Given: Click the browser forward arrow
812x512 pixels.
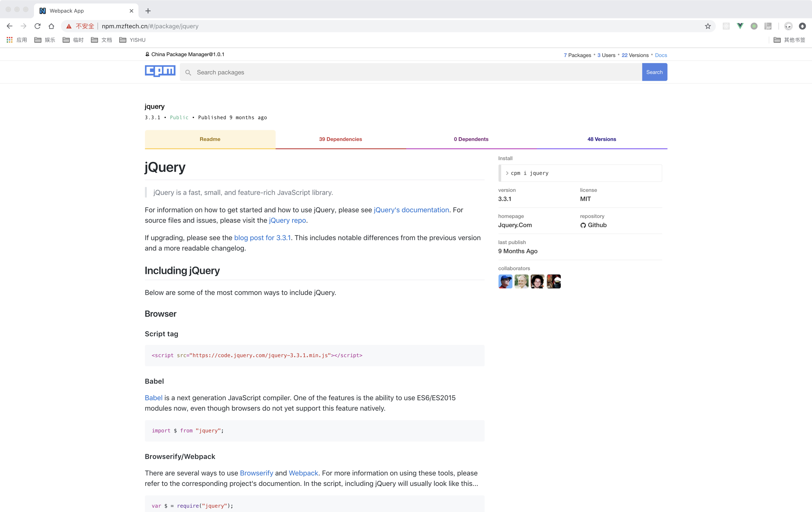Looking at the screenshot, I should coord(23,26).
